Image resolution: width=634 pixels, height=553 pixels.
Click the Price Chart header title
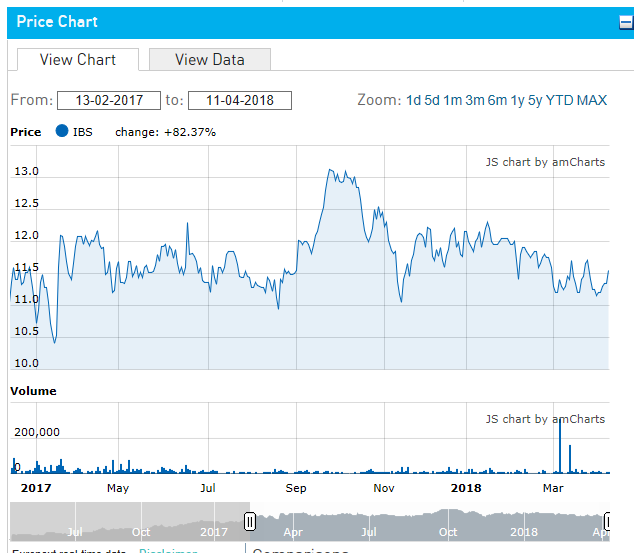tap(57, 22)
